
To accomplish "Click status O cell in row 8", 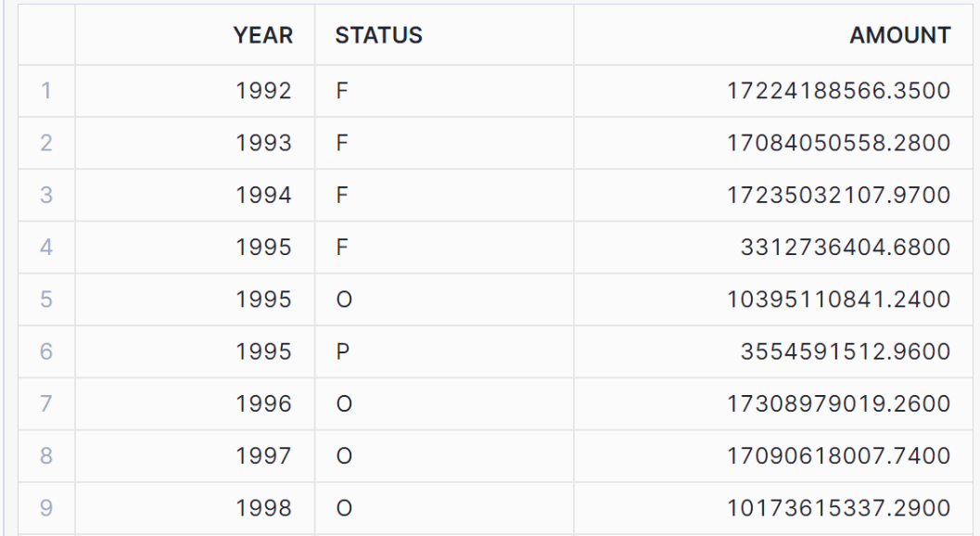I will pos(341,456).
